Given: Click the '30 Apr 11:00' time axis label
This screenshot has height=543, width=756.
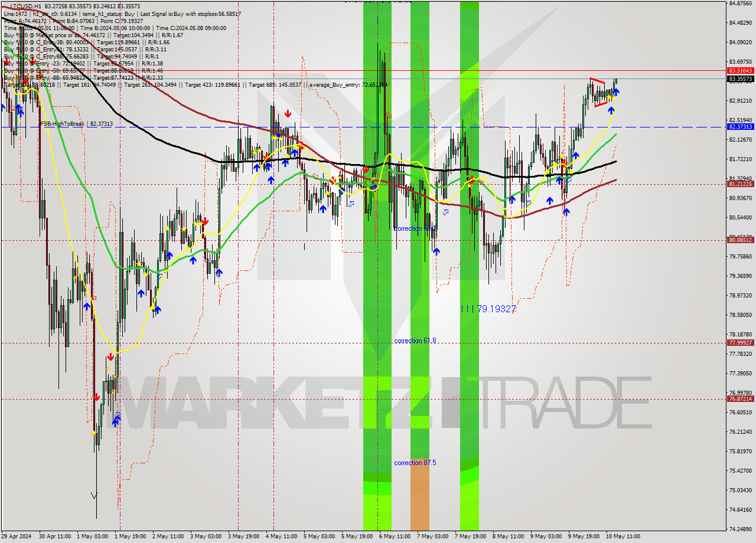Looking at the screenshot, I should pos(54,537).
